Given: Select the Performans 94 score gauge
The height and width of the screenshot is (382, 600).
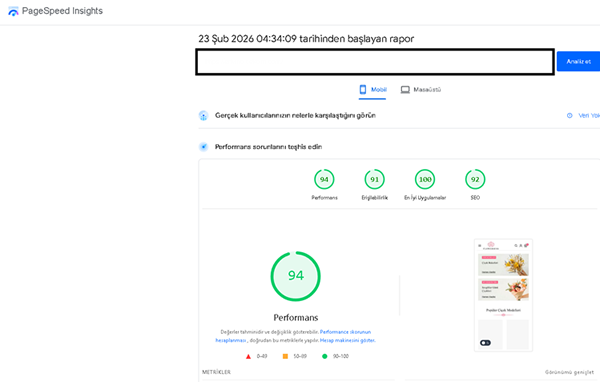Looking at the screenshot, I should point(324,179).
